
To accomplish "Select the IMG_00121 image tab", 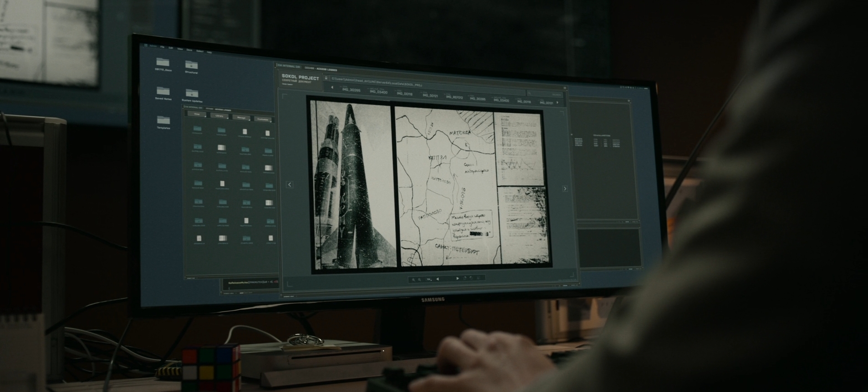I will (429, 95).
